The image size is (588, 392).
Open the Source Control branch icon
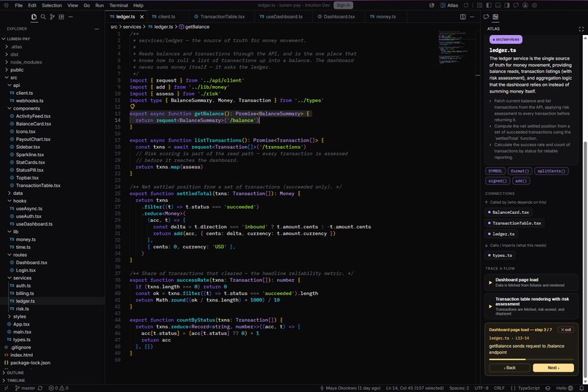[52, 17]
